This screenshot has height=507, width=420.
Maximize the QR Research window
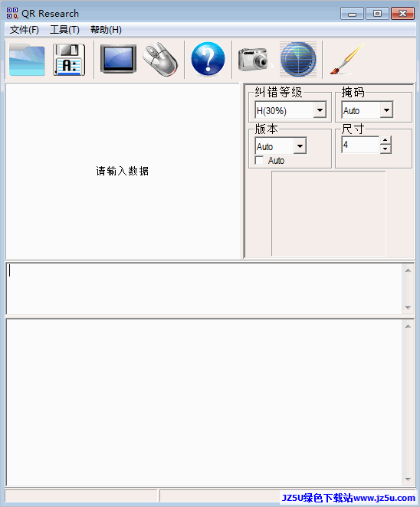[x=377, y=14]
